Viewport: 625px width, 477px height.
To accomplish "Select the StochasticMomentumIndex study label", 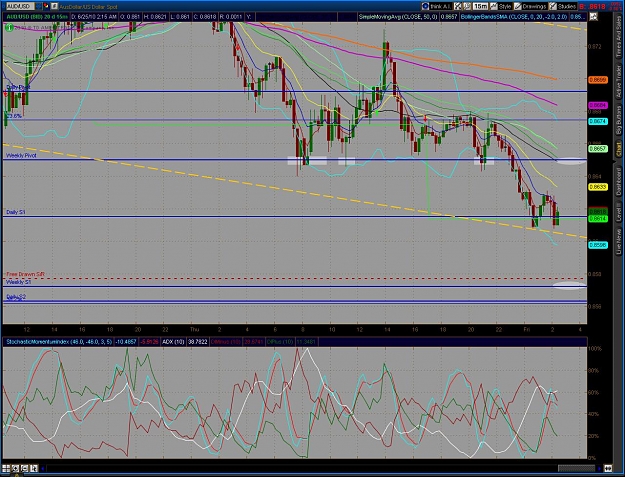I will pos(59,342).
